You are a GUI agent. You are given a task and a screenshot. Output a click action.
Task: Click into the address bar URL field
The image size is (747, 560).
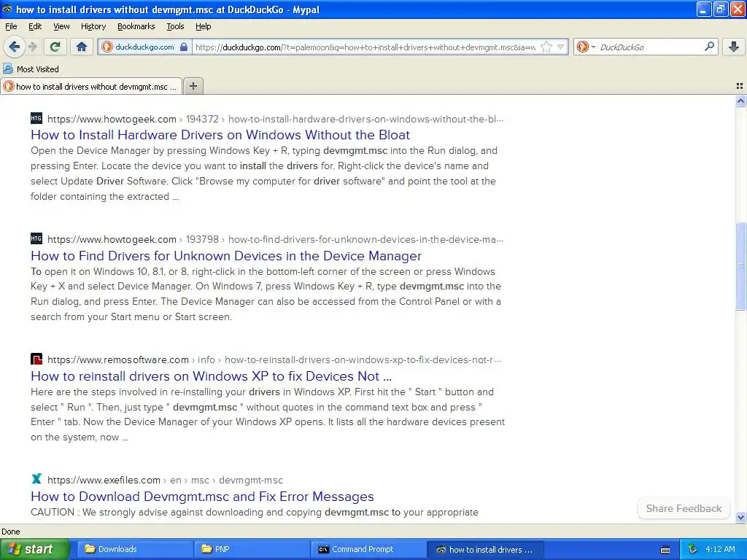click(x=365, y=47)
